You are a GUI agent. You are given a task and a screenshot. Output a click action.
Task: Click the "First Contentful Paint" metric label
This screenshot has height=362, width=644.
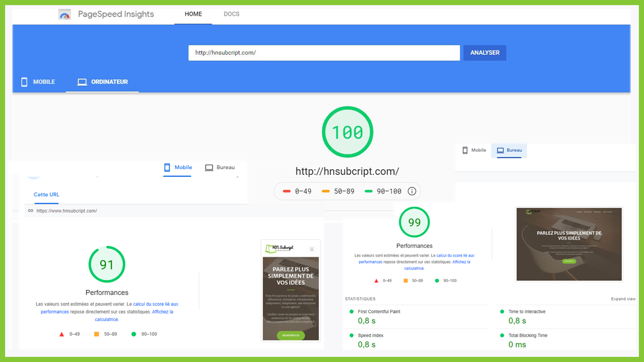click(379, 312)
